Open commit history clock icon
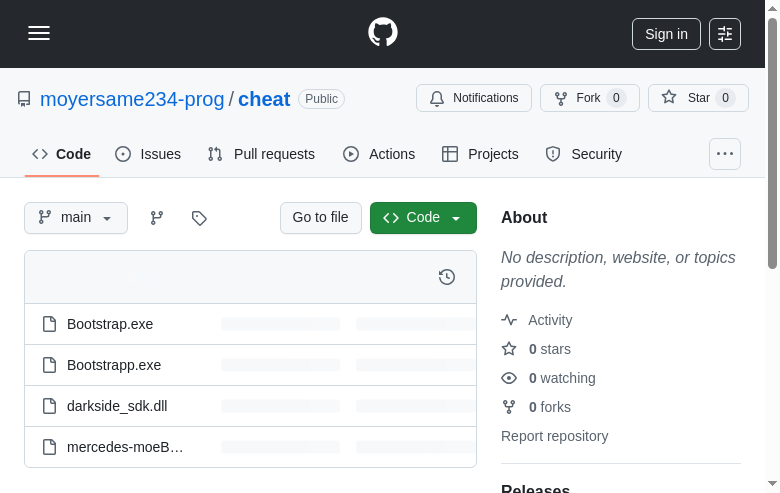 447,277
